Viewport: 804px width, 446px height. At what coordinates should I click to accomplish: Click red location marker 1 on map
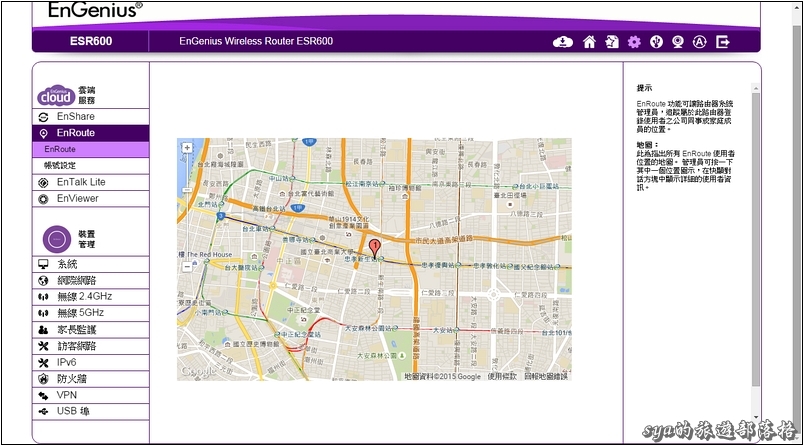coord(375,249)
